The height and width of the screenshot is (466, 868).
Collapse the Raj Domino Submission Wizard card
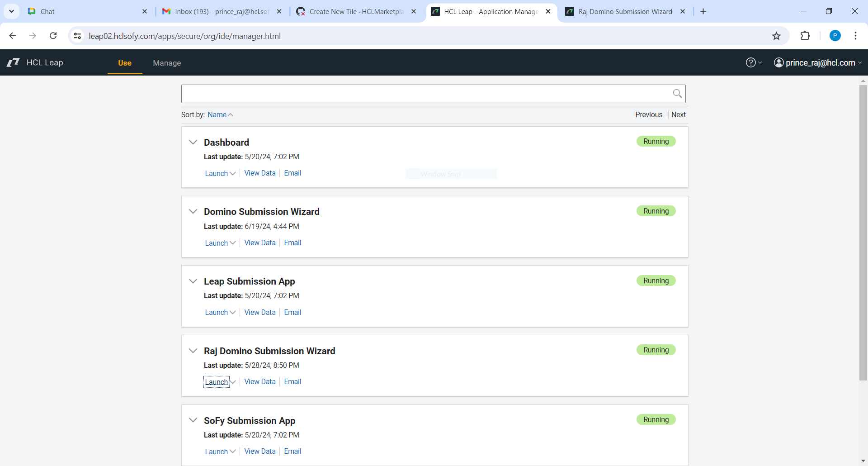click(x=193, y=351)
